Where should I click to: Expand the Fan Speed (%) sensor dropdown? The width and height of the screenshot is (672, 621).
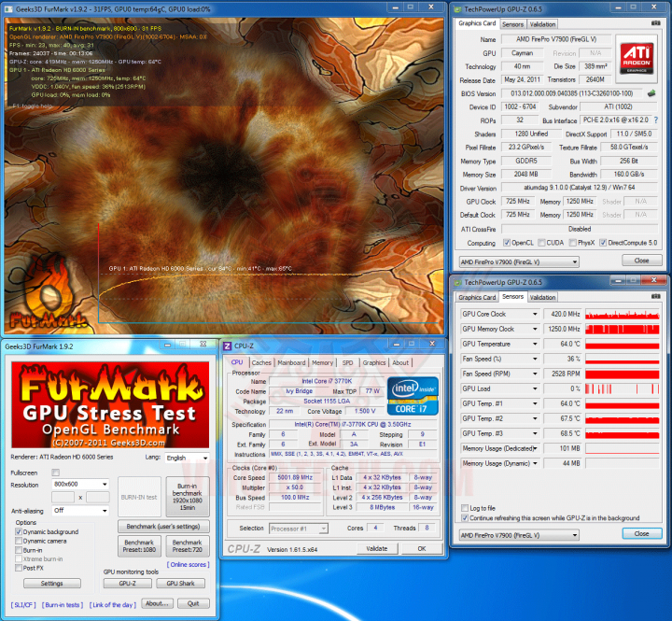pyautogui.click(x=535, y=359)
